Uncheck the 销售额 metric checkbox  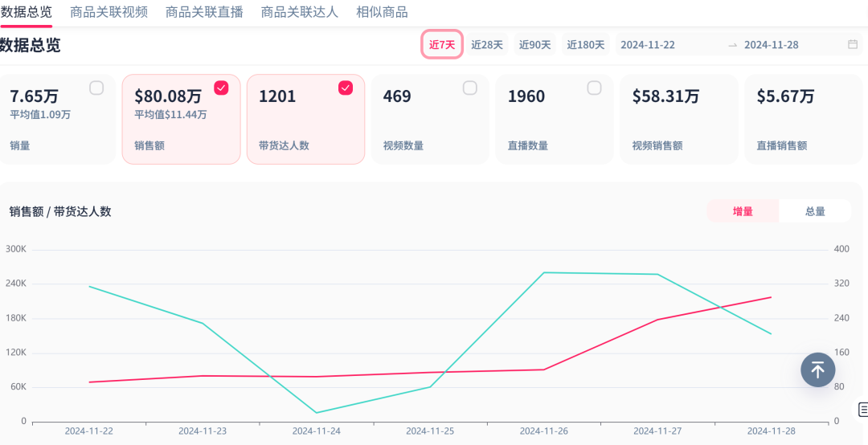pos(221,88)
